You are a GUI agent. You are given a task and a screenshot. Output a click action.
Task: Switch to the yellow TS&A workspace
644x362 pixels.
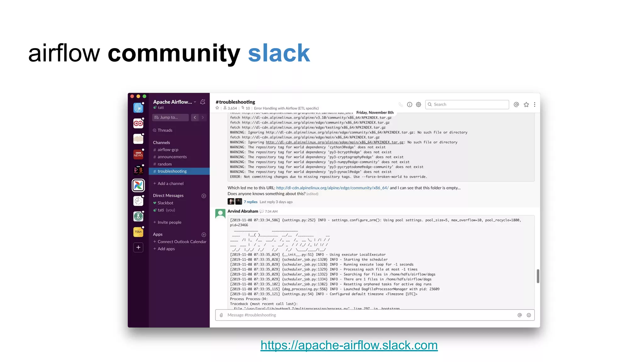point(138,232)
